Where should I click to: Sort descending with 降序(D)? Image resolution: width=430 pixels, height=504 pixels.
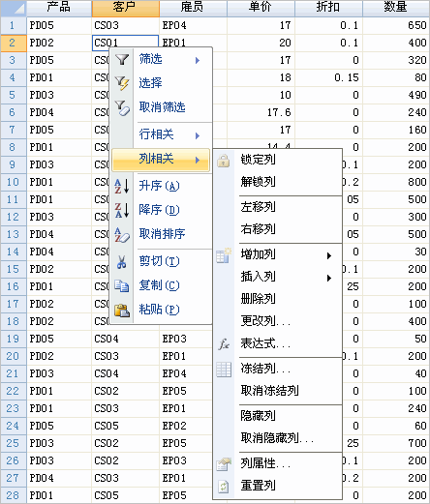pos(161,210)
